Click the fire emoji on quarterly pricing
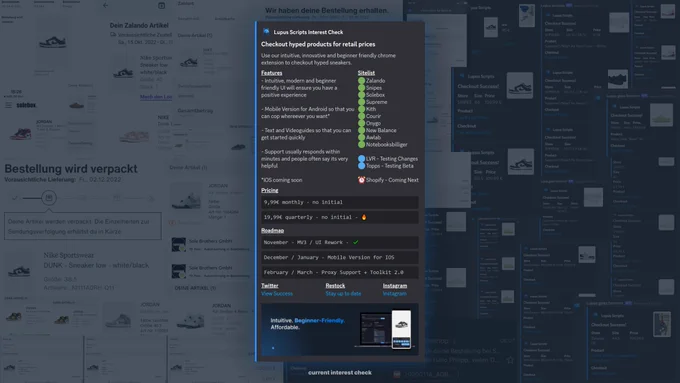680x383 pixels. pyautogui.click(x=364, y=217)
